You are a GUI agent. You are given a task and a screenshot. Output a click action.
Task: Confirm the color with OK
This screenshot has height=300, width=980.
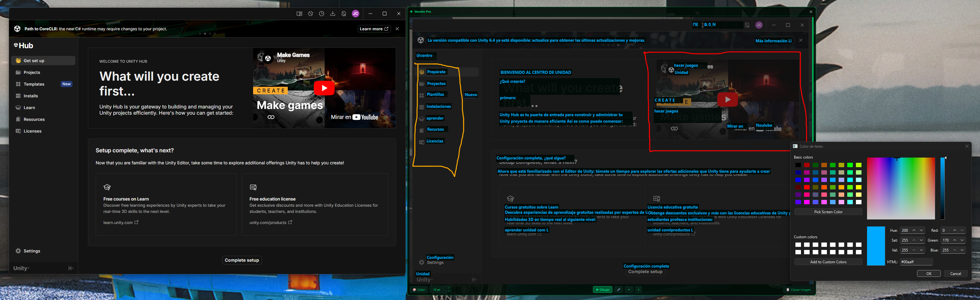point(929,274)
